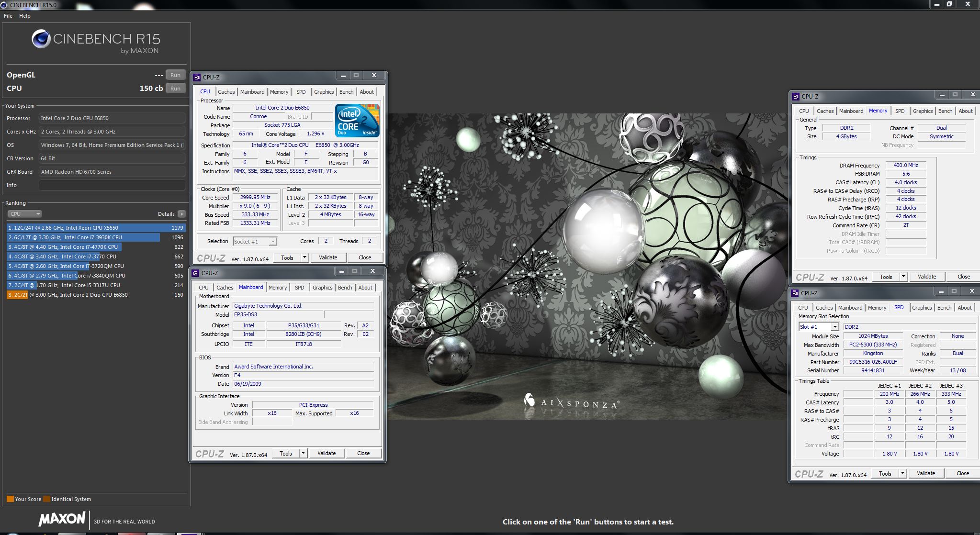Open the CPU ranking type dropdown
Viewport: 980px width, 535px height.
(x=24, y=214)
